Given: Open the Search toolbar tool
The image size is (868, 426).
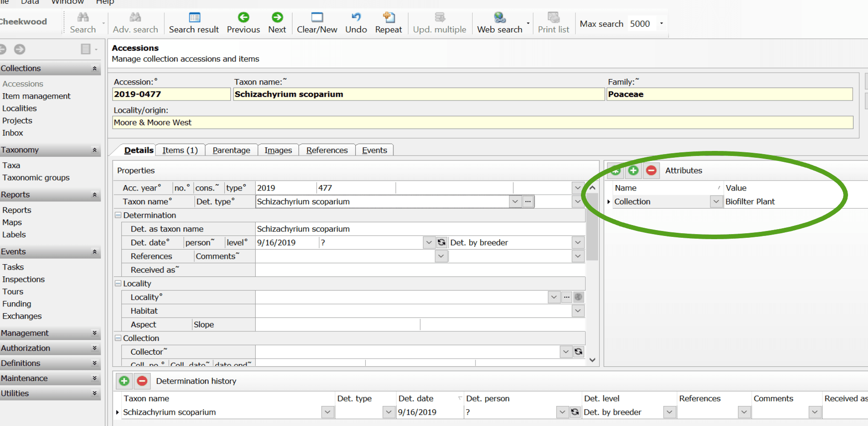Looking at the screenshot, I should click(83, 23).
